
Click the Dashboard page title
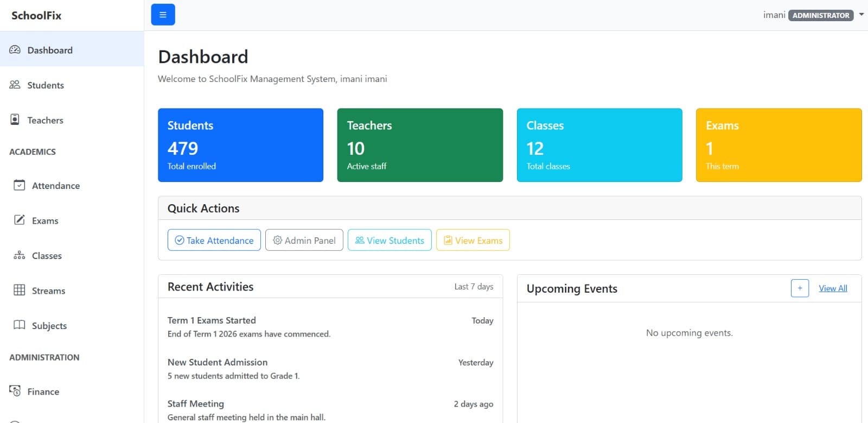point(203,56)
